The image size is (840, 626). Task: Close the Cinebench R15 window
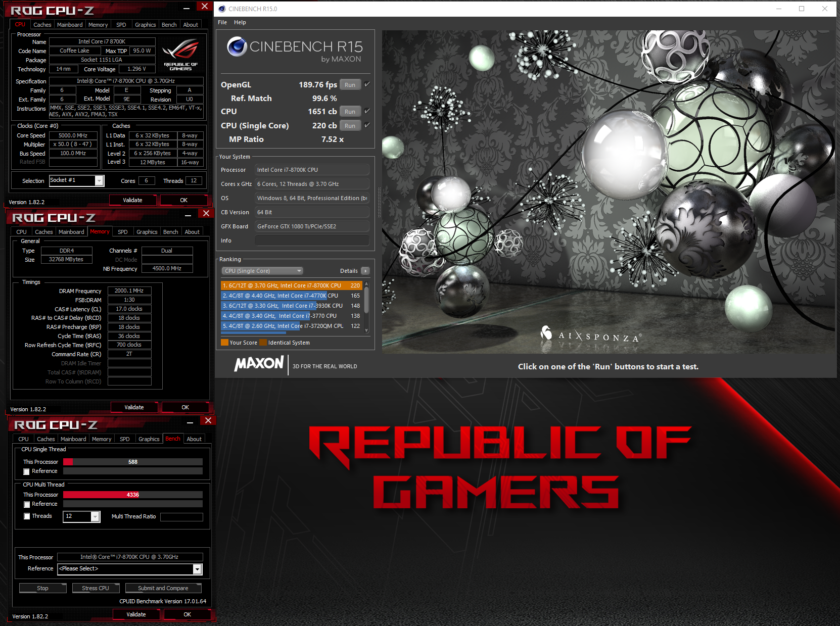point(825,9)
